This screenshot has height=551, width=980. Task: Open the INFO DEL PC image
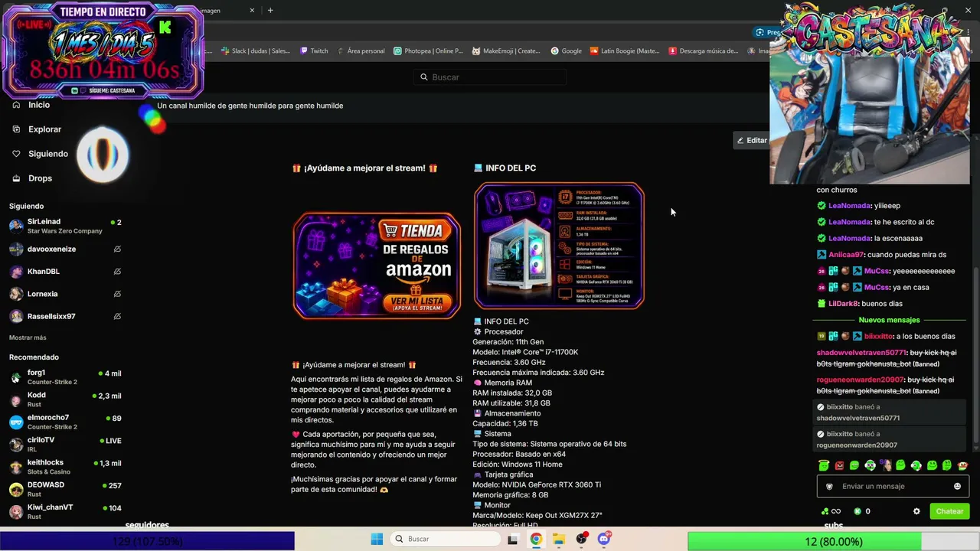point(559,246)
